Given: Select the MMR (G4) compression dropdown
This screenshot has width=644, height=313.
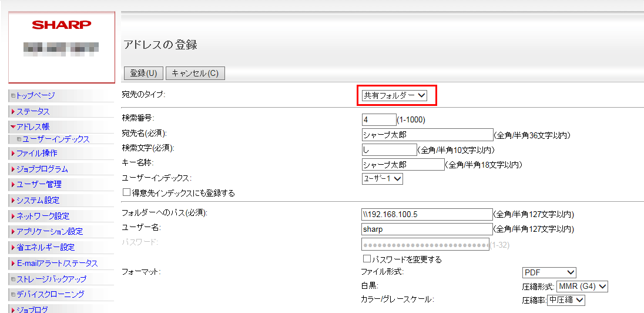Looking at the screenshot, I should (x=582, y=287).
